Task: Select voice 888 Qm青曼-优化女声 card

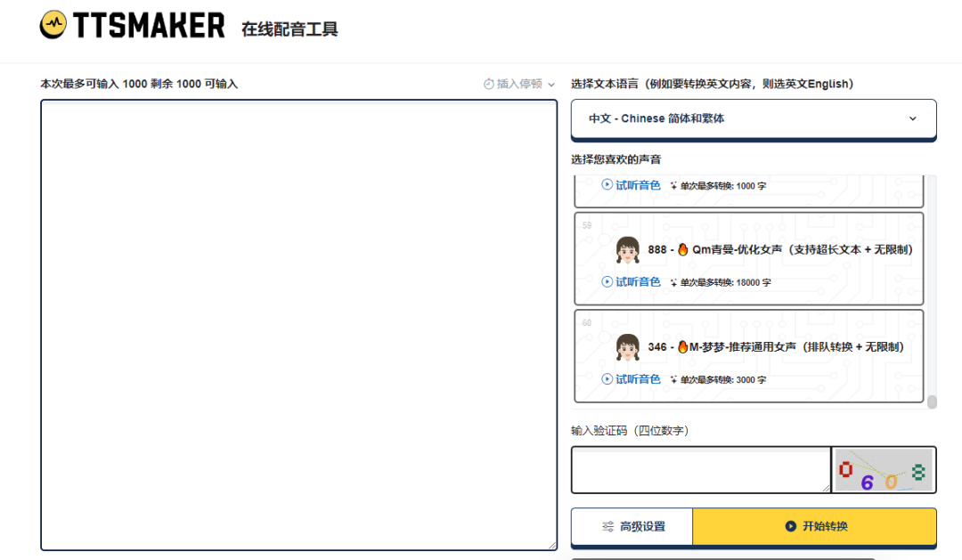Action: 748,258
